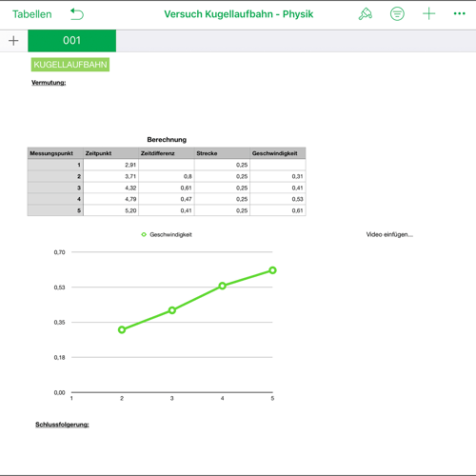This screenshot has height=476, width=476.
Task: Go back to Tabellen document list
Action: pos(32,14)
